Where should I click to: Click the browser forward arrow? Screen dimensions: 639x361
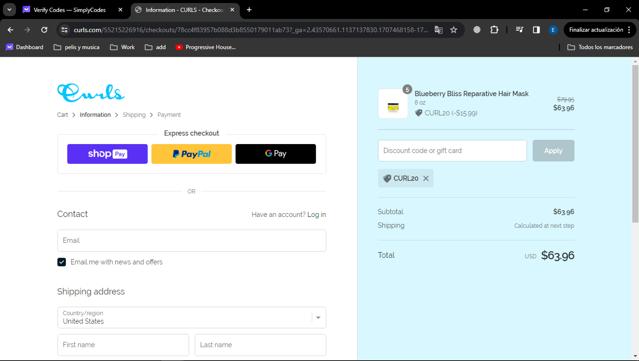tap(27, 30)
